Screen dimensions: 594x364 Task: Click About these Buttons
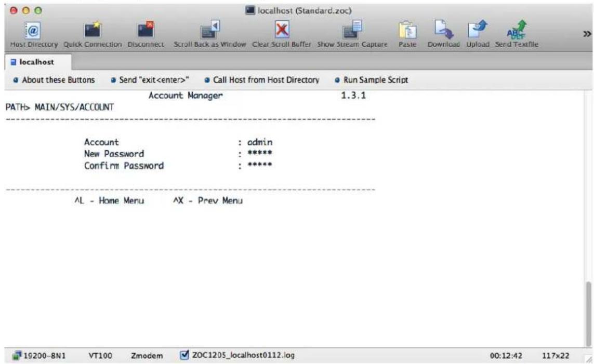pyautogui.click(x=54, y=80)
